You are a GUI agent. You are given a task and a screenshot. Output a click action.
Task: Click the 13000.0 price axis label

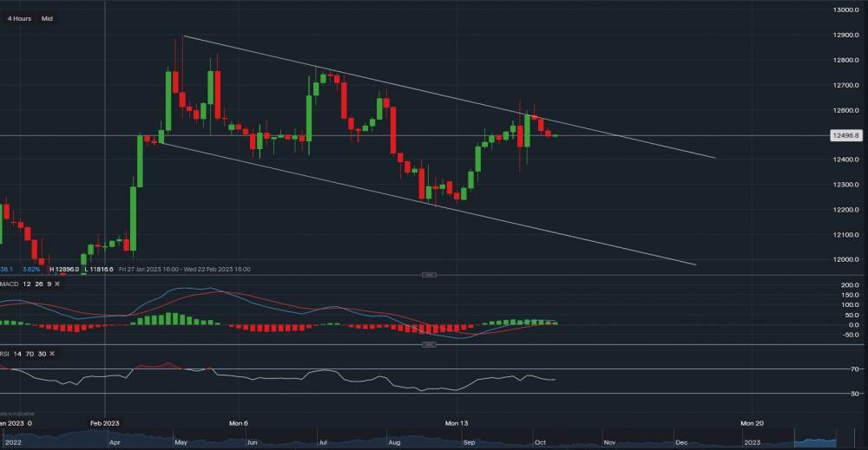coord(845,10)
